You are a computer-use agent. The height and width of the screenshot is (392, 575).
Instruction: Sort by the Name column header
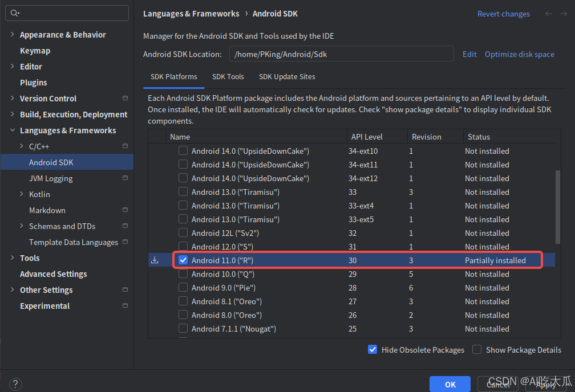pos(256,137)
